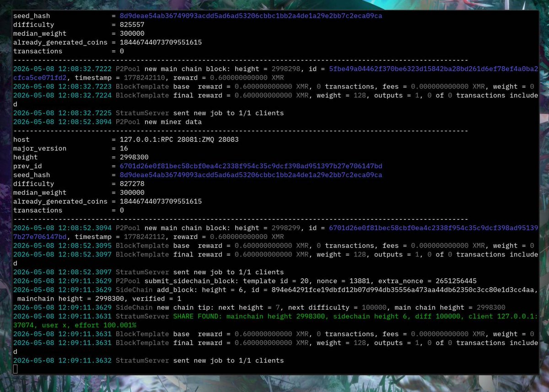Click the terminal cursor block
Viewport: 549px width, 392px height.
pos(16,369)
